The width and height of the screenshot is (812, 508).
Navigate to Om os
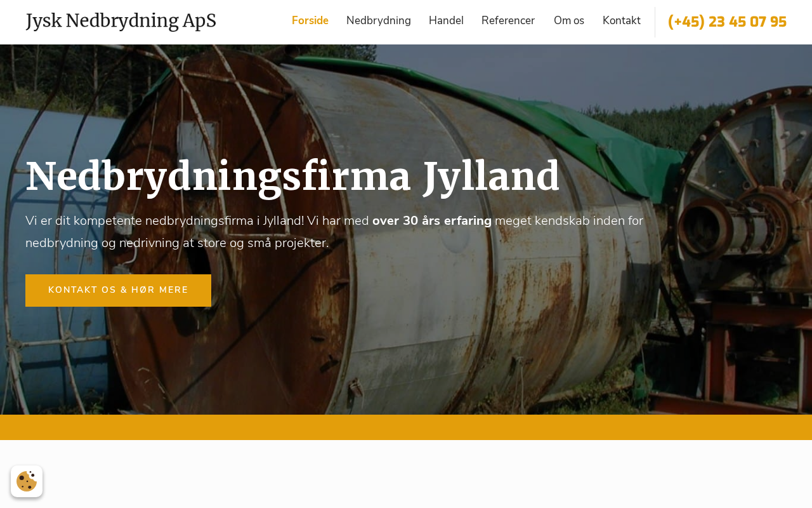(x=569, y=21)
